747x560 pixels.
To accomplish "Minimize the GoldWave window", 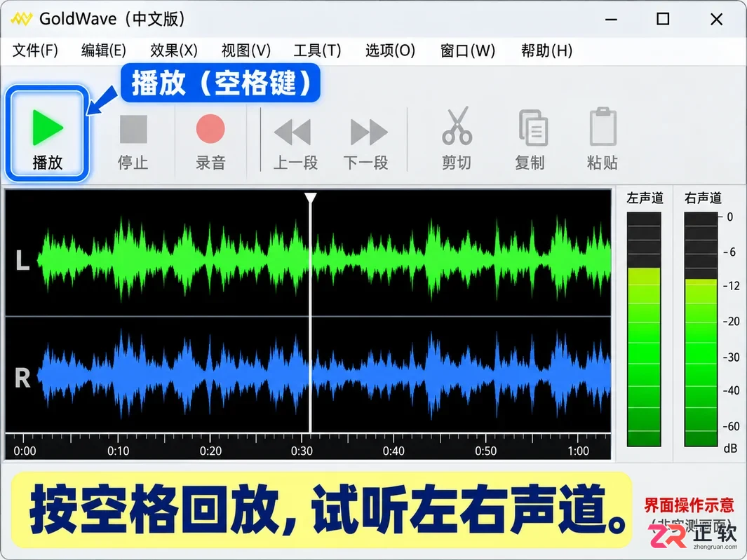I will tap(611, 20).
